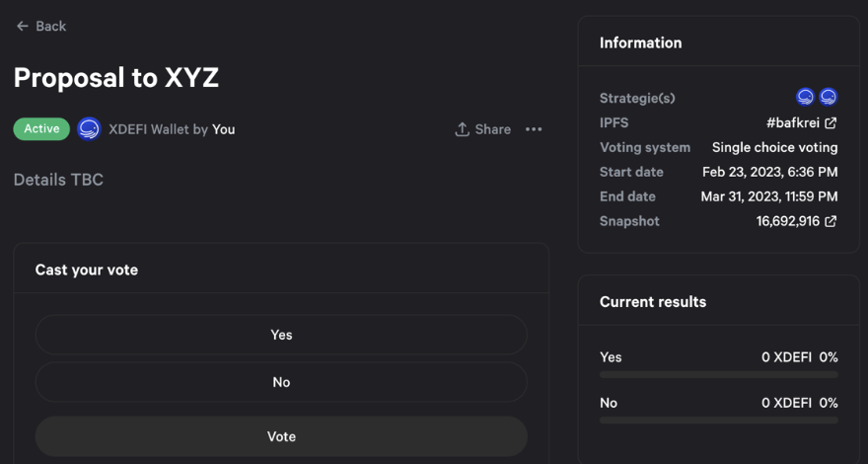Open the IPFS external link icon
Screen dimensions: 868x464
point(831,123)
